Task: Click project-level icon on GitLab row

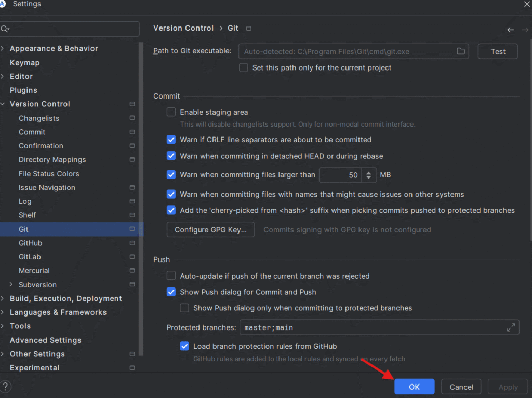Action: (132, 257)
